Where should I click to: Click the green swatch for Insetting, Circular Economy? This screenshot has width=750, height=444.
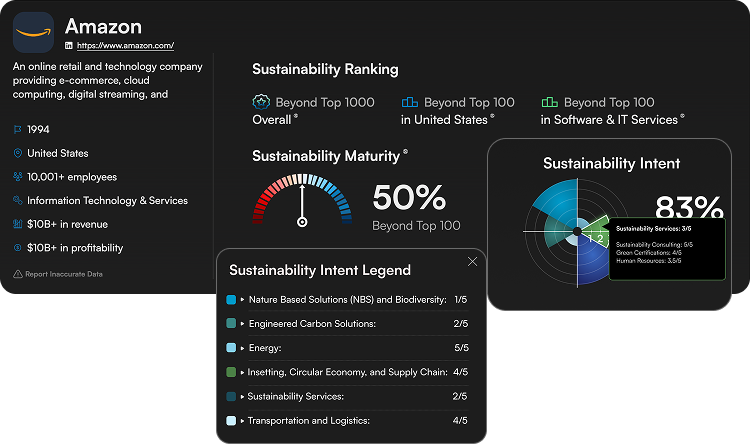[x=231, y=372]
